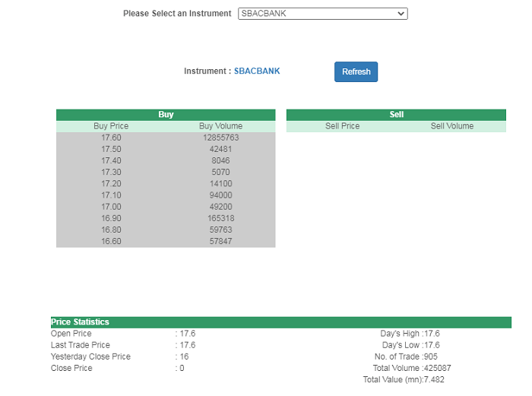Click the Price Statistics section header

(x=80, y=322)
